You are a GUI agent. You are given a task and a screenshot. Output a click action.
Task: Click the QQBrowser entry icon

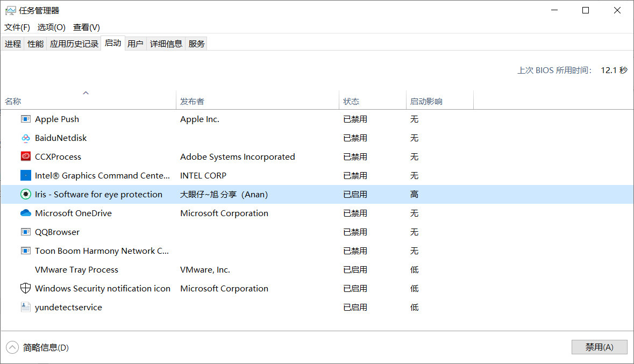click(25, 232)
